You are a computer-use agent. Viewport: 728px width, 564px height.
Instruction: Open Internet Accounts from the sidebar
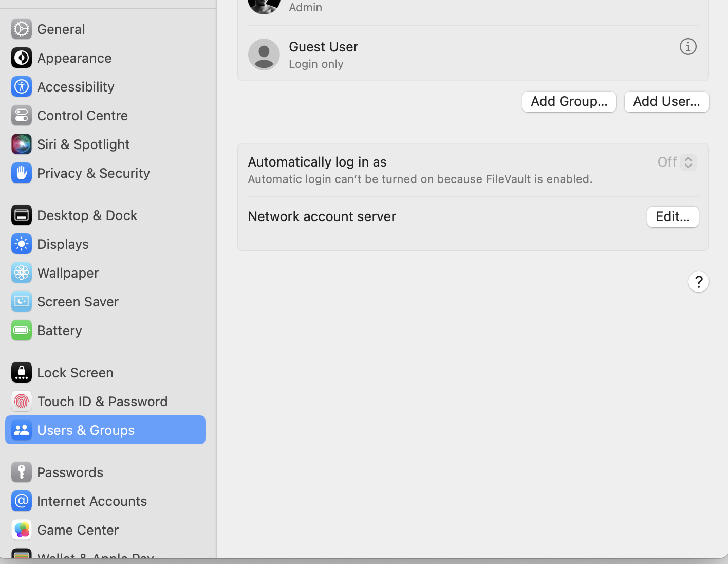[91, 501]
